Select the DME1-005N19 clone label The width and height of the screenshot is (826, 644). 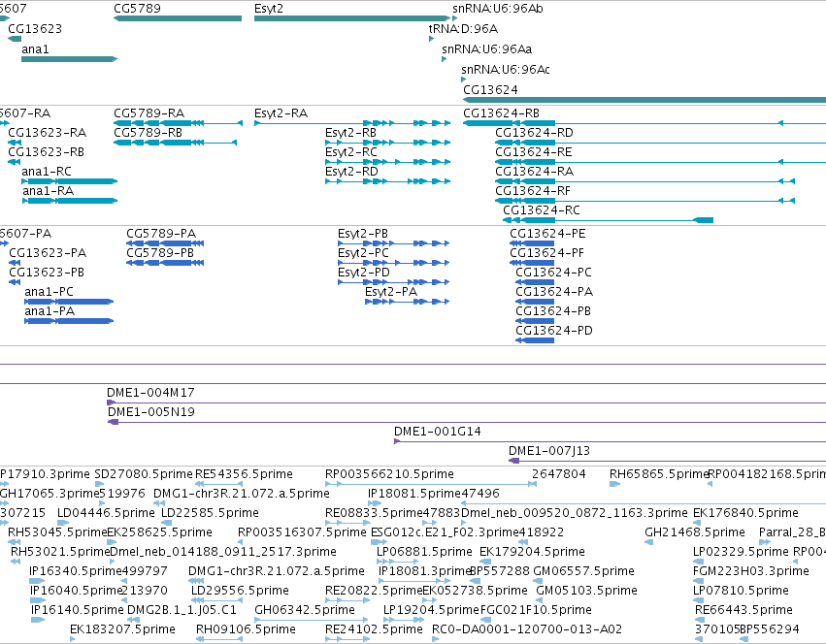coord(151,412)
